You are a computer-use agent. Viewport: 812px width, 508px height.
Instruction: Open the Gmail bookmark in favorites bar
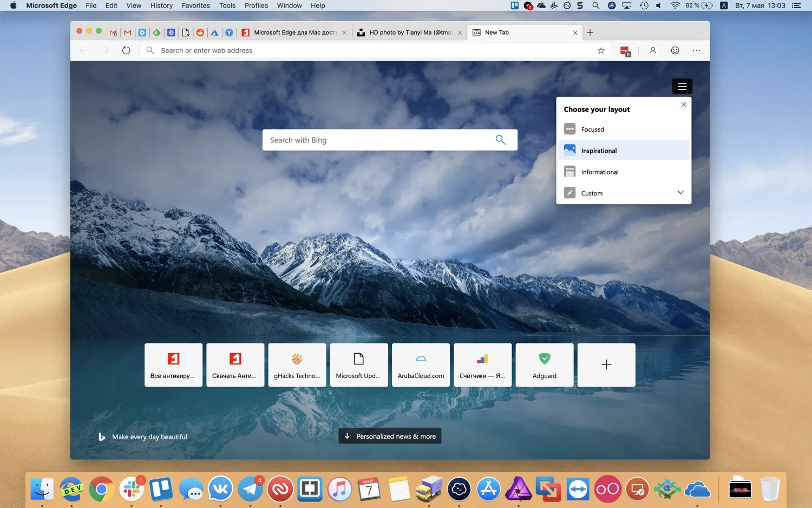pyautogui.click(x=113, y=32)
